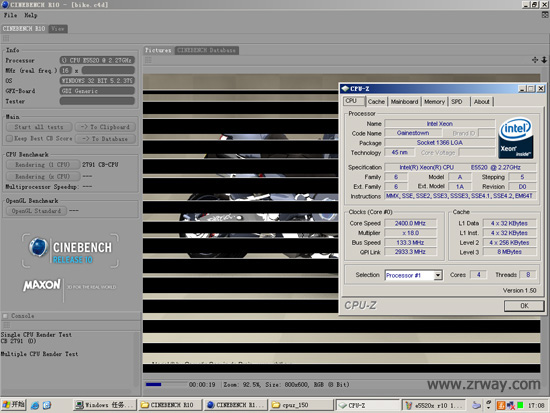
Task: Run the OpenGL Standard benchmark
Action: (36, 211)
